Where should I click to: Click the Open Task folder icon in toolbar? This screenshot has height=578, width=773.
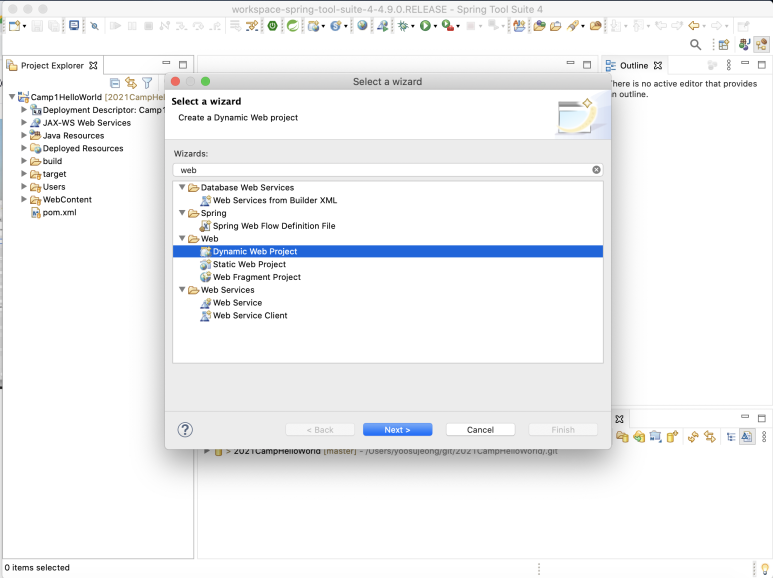click(x=556, y=26)
